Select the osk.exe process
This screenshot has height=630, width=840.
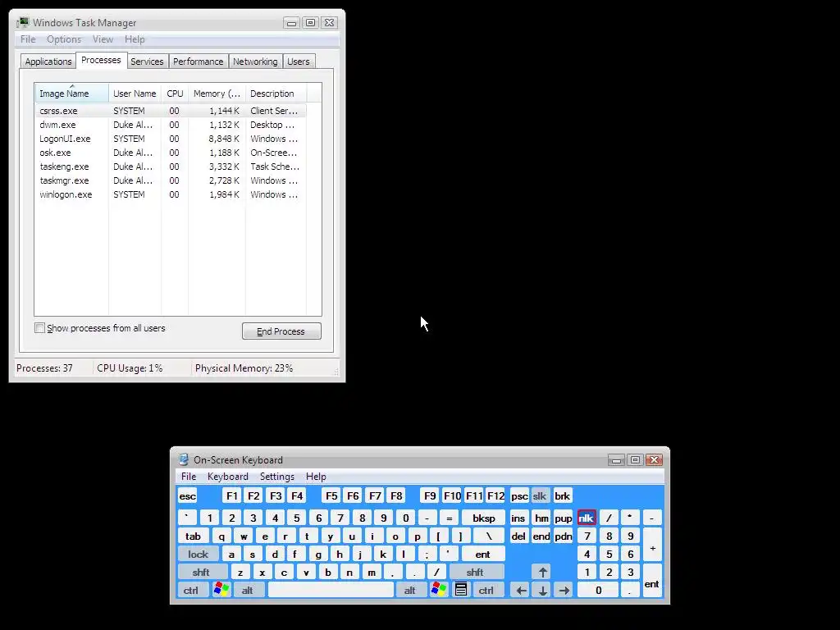[x=171, y=152]
